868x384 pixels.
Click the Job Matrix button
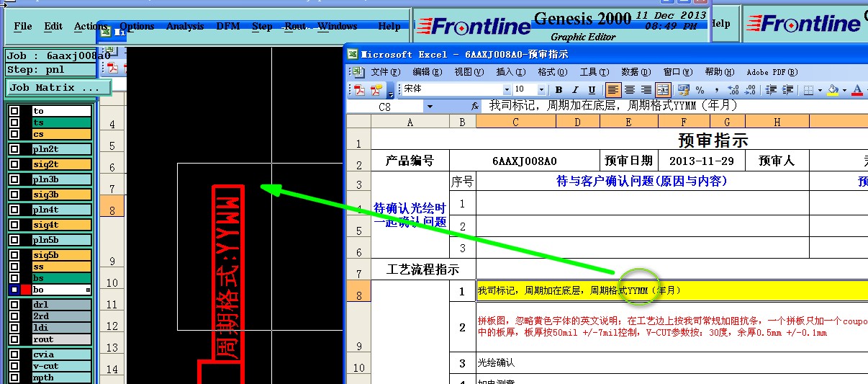click(x=59, y=88)
